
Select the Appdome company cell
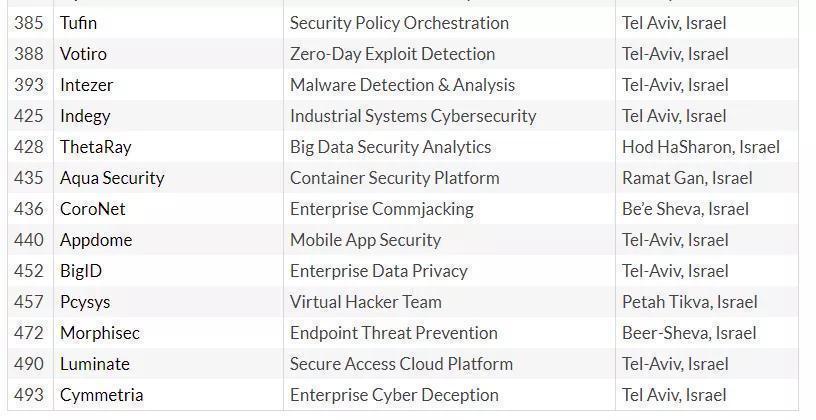click(x=96, y=240)
